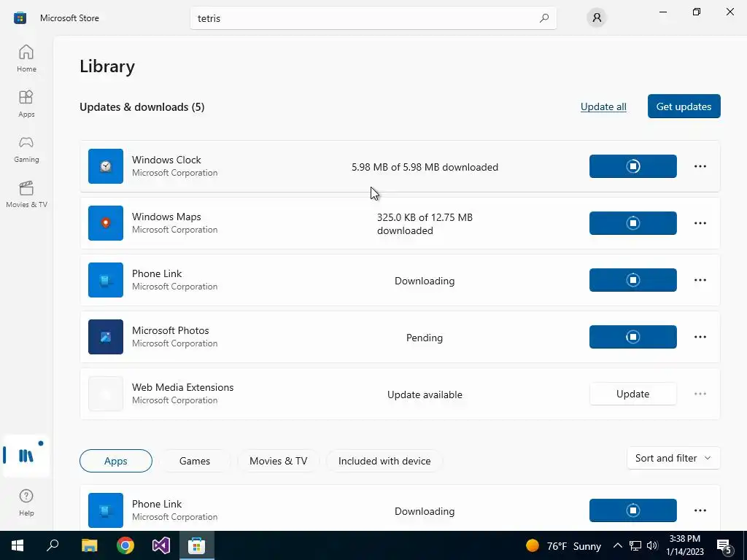Screen dimensions: 747x560
Task: Click the Windows Clock app icon
Action: click(106, 166)
